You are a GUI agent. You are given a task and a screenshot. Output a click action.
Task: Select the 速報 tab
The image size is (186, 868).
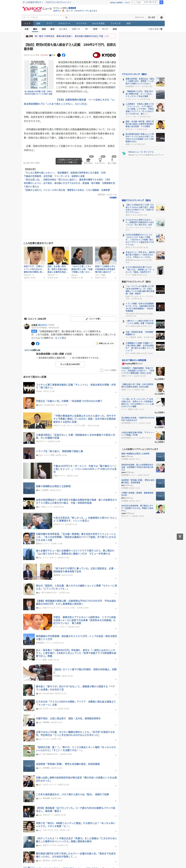[38, 24]
